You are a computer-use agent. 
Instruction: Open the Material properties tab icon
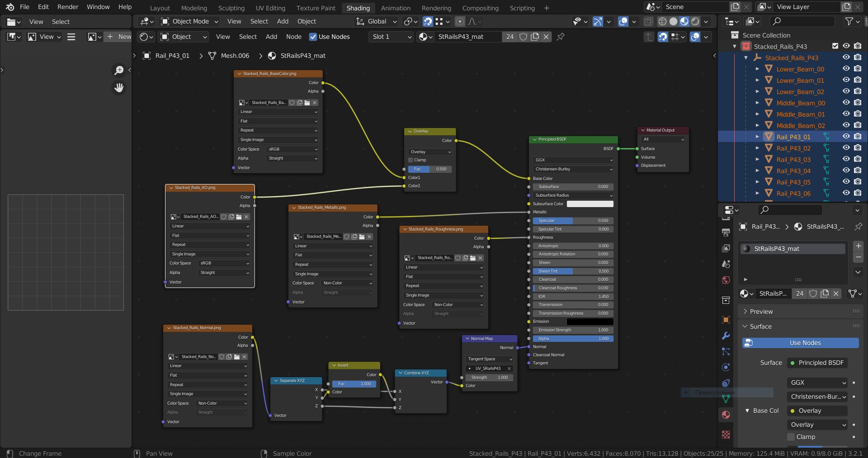(x=726, y=415)
